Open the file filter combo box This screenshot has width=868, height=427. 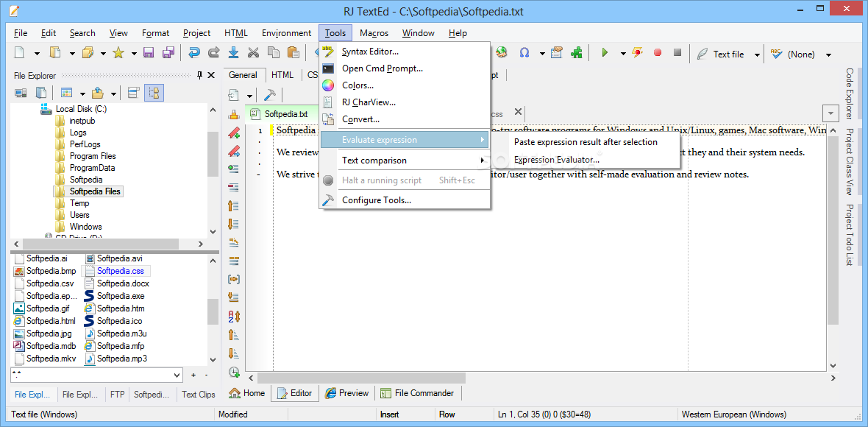click(96, 375)
